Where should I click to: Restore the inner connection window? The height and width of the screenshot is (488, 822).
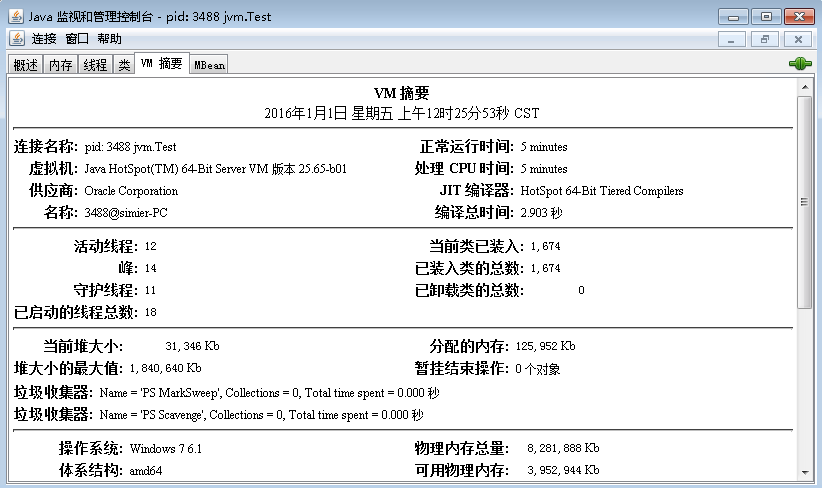point(765,39)
